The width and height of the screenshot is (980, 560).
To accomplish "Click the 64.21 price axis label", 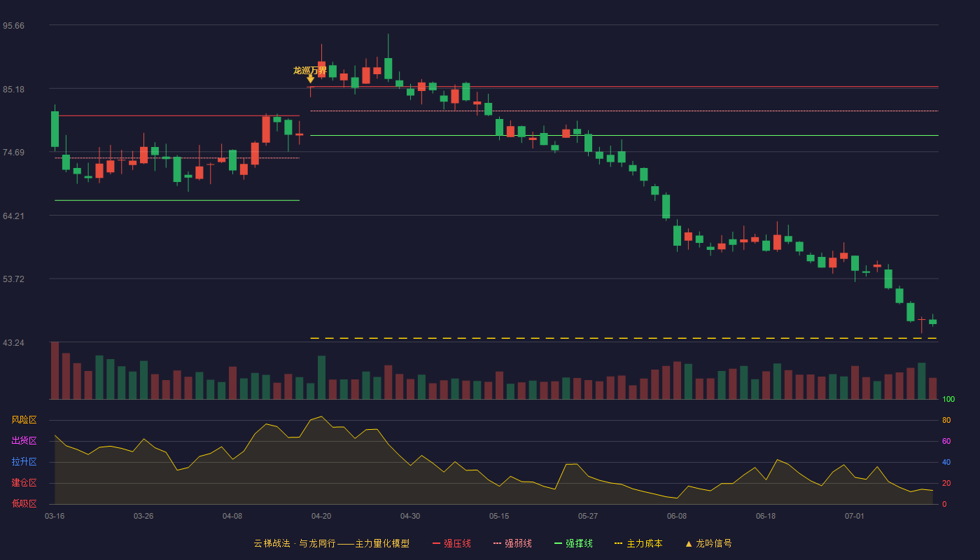I will click(x=13, y=216).
